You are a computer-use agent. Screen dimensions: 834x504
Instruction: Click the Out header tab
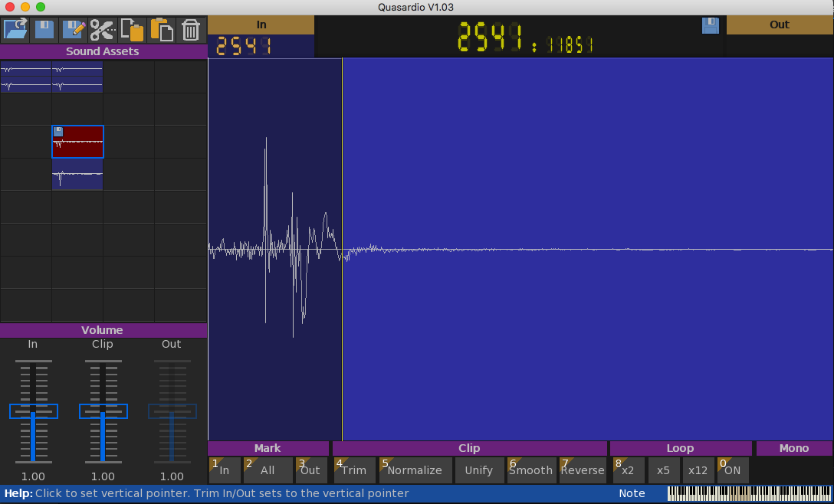(x=780, y=25)
